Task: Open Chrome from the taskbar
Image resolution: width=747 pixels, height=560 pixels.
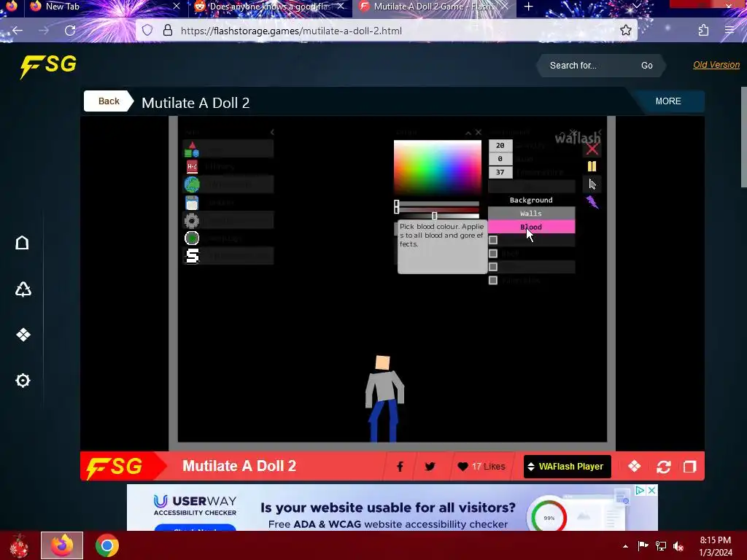Action: [107, 545]
